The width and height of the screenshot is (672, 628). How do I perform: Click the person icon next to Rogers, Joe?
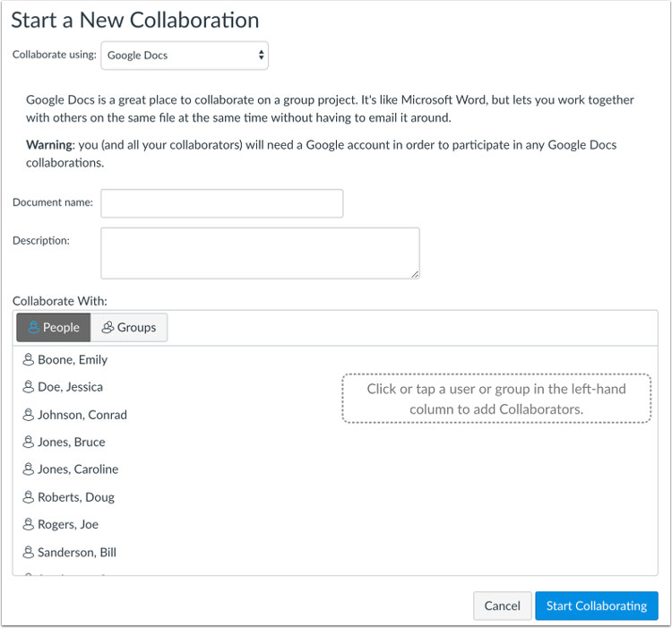[28, 524]
